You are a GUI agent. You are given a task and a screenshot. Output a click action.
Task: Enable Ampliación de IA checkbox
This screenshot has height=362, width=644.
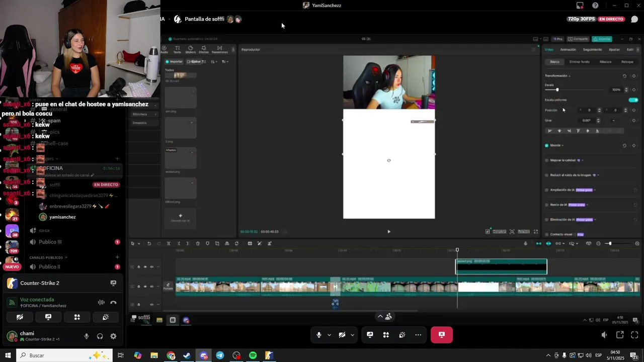(547, 190)
